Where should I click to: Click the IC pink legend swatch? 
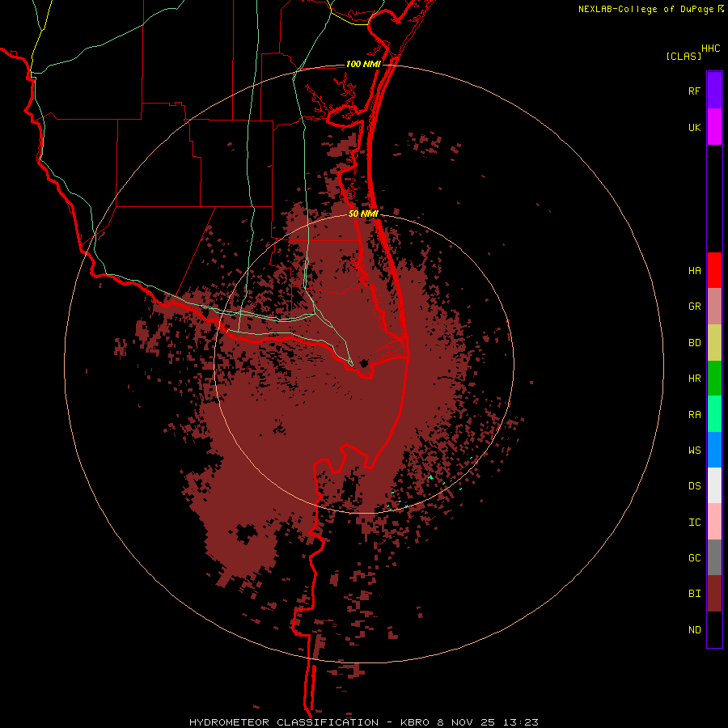(x=714, y=522)
